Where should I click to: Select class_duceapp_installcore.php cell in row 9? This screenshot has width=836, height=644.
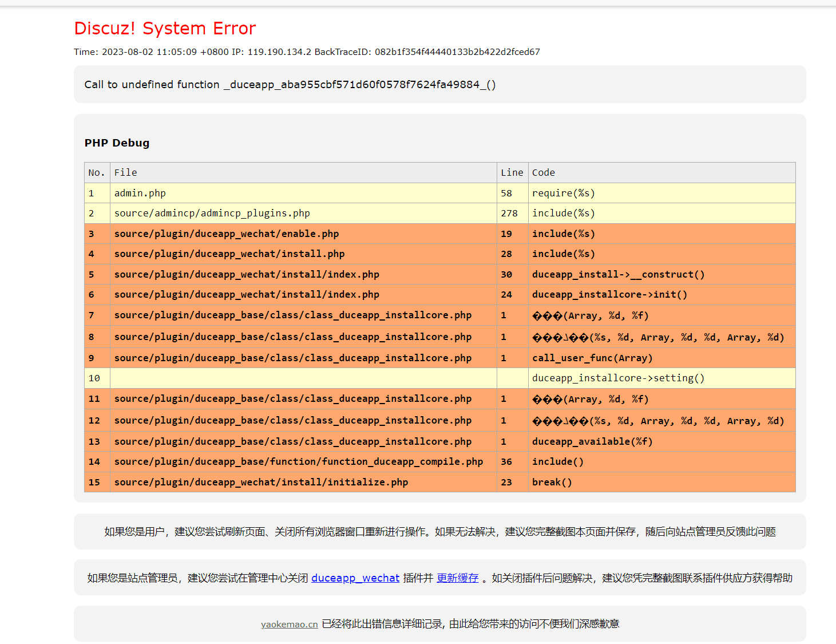[x=303, y=358]
